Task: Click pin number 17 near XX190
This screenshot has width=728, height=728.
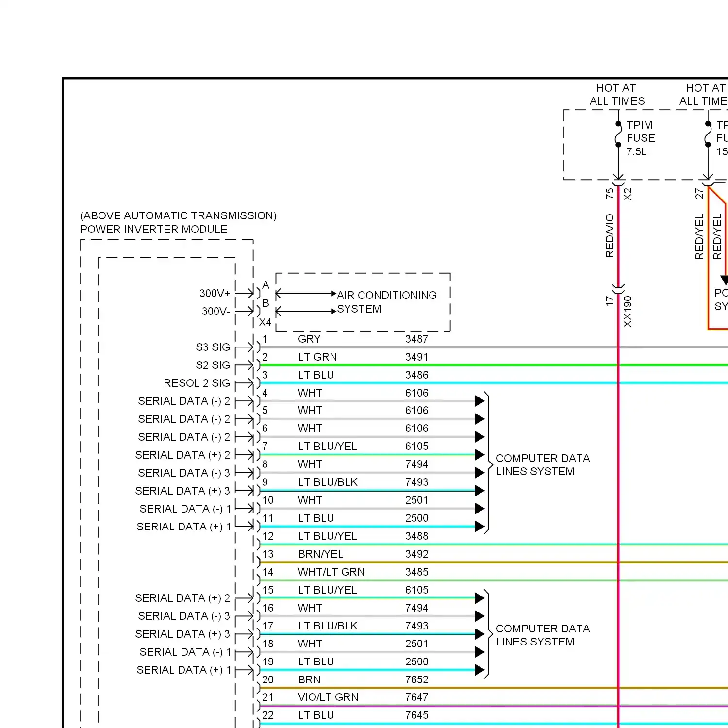Action: 610,301
